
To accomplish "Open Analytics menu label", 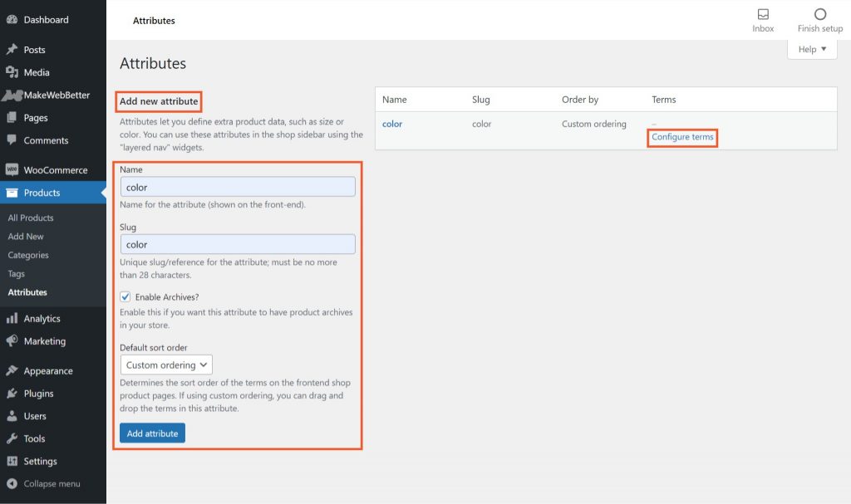I will [x=42, y=319].
